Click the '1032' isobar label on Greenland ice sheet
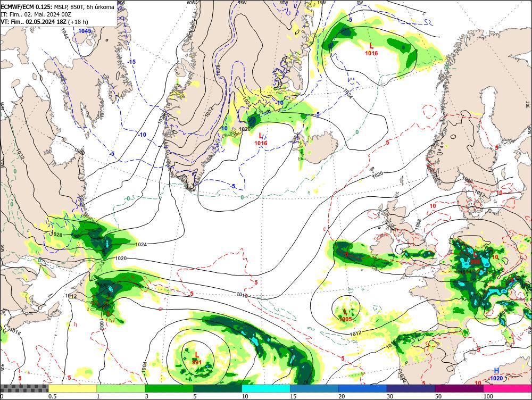The width and height of the screenshot is (532, 400). coord(209,112)
